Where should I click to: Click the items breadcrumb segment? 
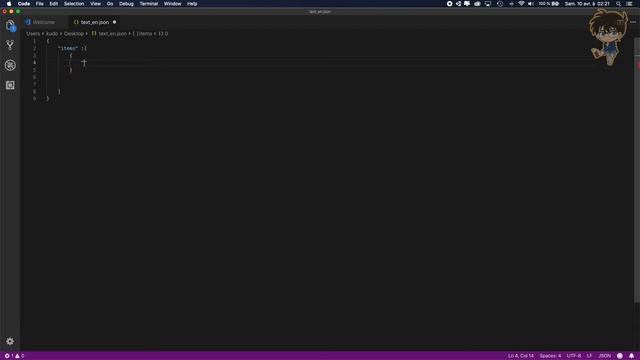tap(142, 33)
